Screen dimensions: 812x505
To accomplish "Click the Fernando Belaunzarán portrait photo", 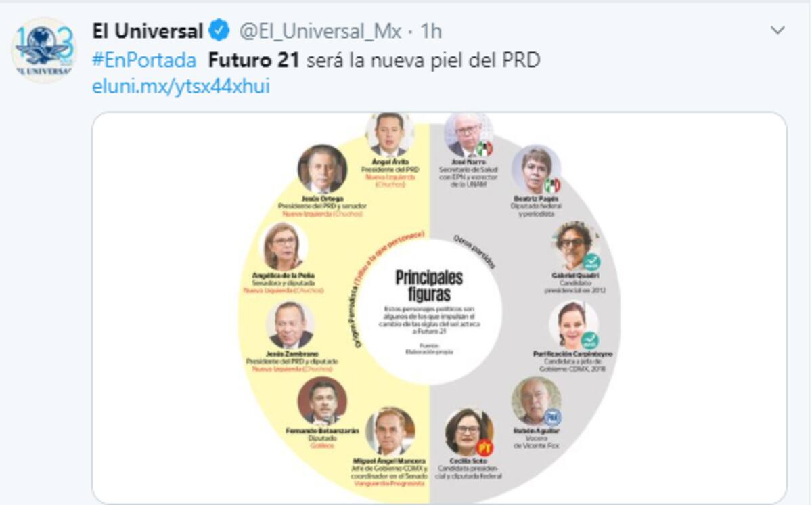I will tap(322, 401).
